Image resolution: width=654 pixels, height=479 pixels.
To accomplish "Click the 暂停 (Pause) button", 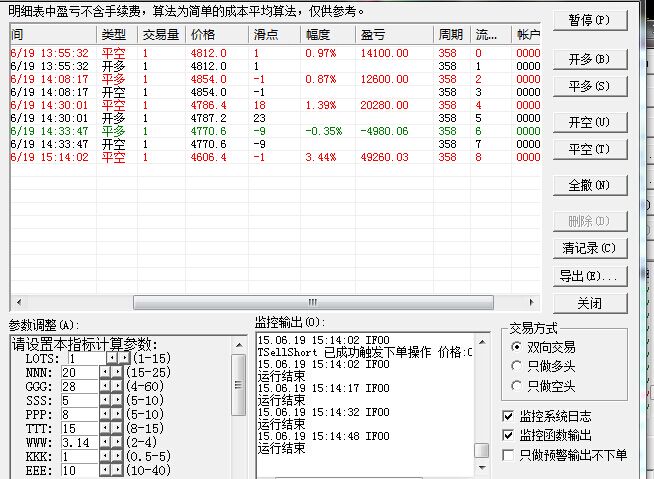I will click(589, 21).
